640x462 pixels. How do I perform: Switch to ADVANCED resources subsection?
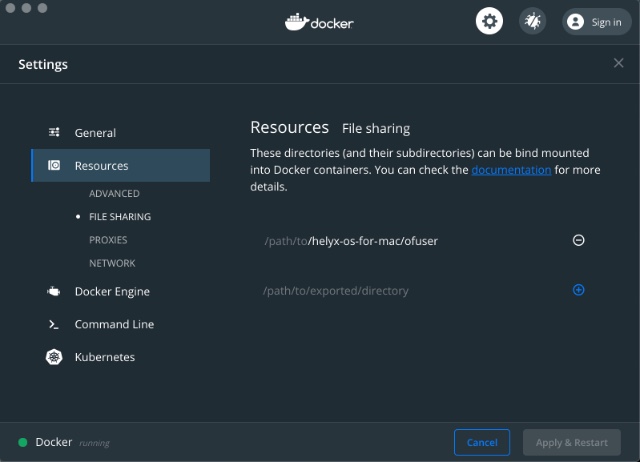coord(114,193)
